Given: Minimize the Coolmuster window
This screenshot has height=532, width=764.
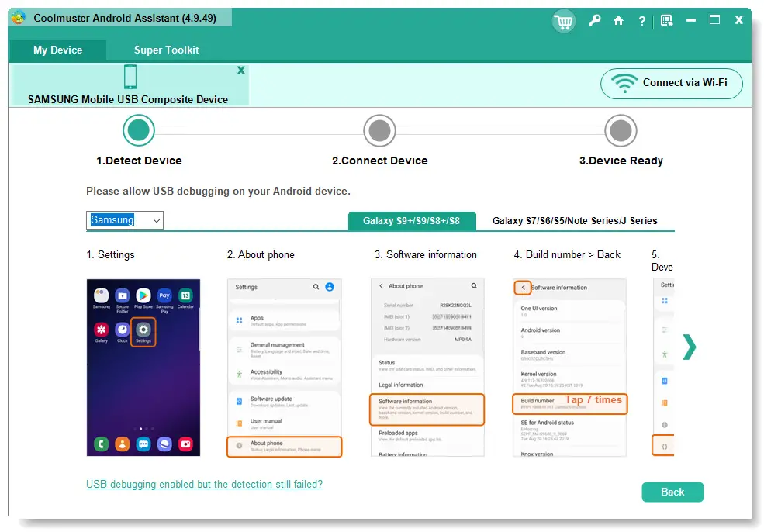Looking at the screenshot, I should pyautogui.click(x=690, y=20).
